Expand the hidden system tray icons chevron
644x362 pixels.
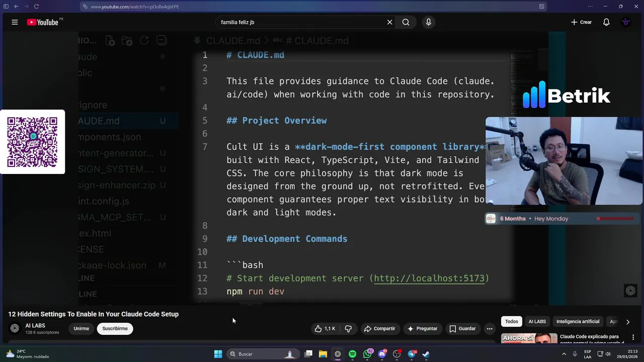point(563,354)
